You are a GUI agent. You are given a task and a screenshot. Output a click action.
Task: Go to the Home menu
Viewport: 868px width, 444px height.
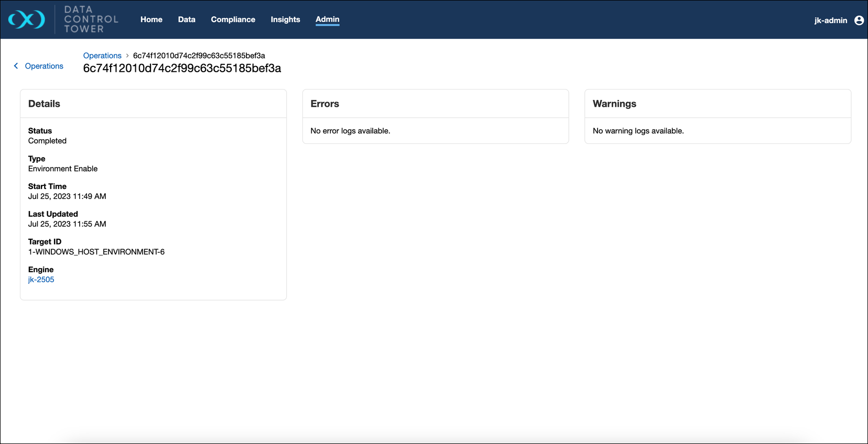(x=151, y=19)
